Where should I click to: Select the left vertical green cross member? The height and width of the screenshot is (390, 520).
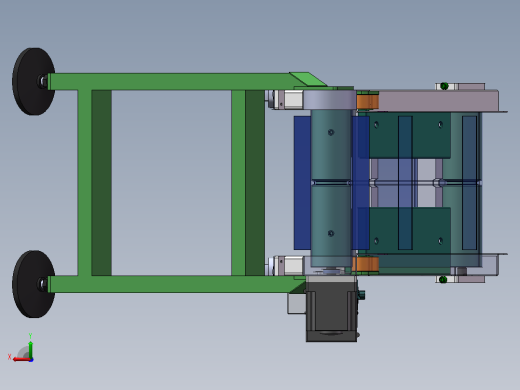pos(85,183)
